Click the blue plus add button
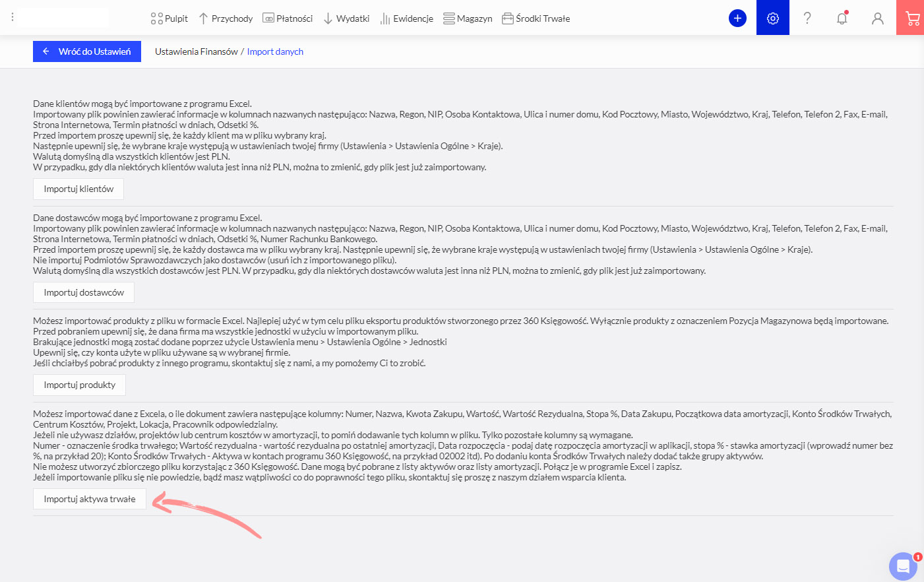This screenshot has width=924, height=582. pos(737,18)
